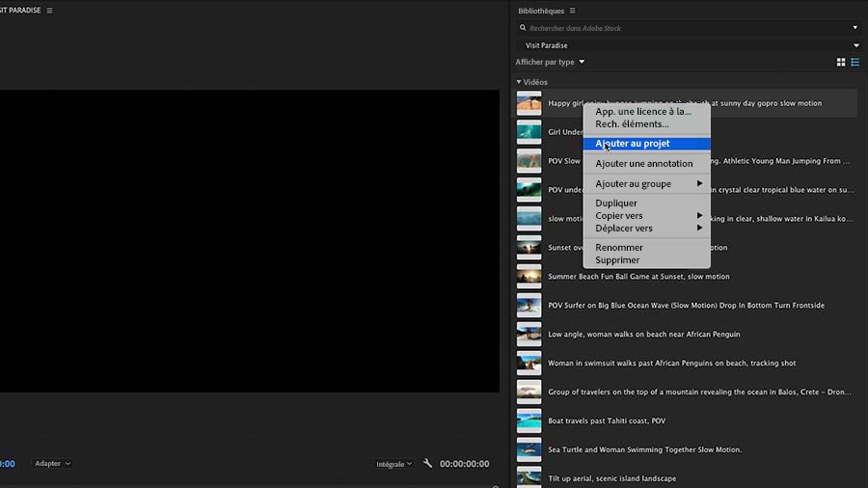Select Happy girl gopro slow motion thumbnail
This screenshot has width=868, height=488.
coord(529,103)
